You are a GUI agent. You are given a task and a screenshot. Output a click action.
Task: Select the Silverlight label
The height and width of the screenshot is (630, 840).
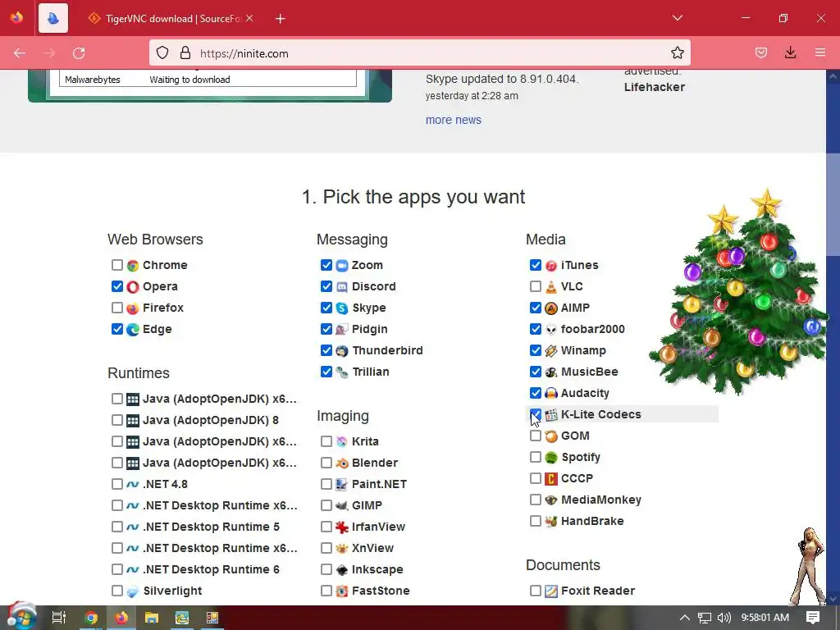172,591
